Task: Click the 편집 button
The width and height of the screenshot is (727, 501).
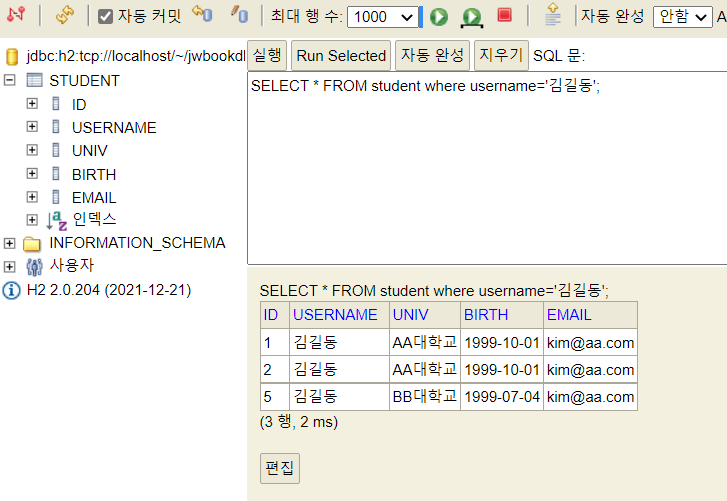Action: point(280,468)
